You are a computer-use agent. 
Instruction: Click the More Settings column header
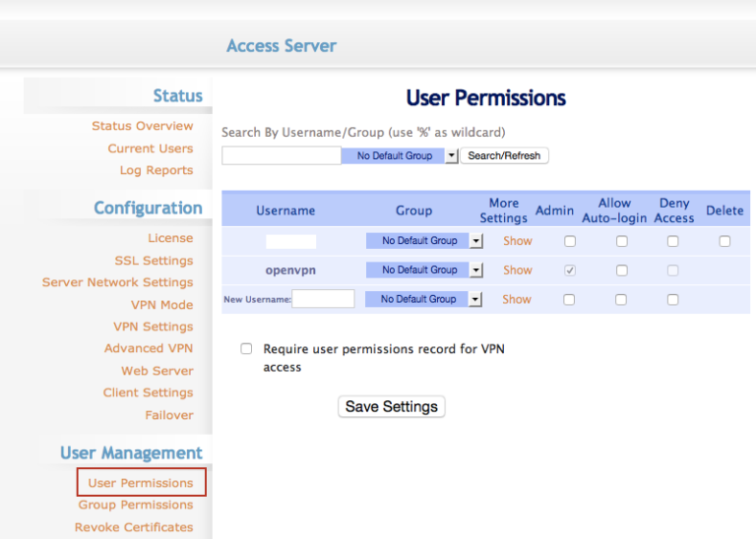(503, 210)
